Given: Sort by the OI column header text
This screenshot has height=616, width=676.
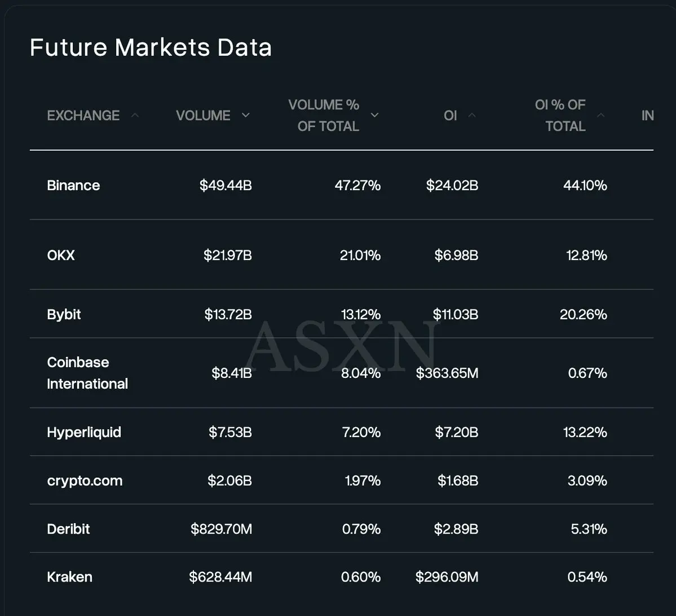Looking at the screenshot, I should click(450, 116).
